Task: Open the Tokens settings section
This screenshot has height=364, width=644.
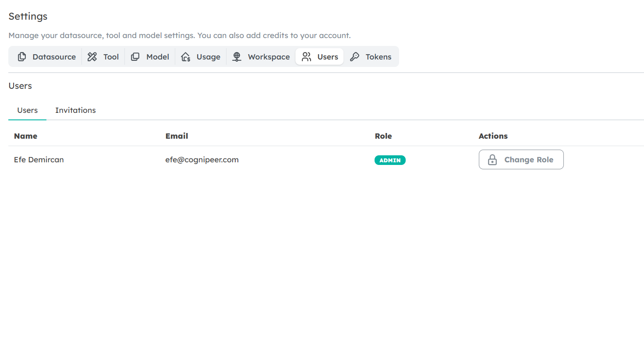Action: coord(371,56)
